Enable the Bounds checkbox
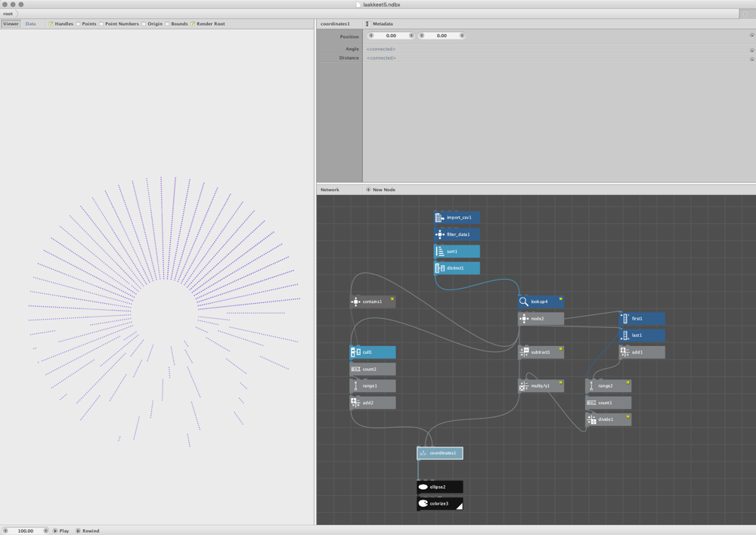The image size is (756, 535). 167,23
